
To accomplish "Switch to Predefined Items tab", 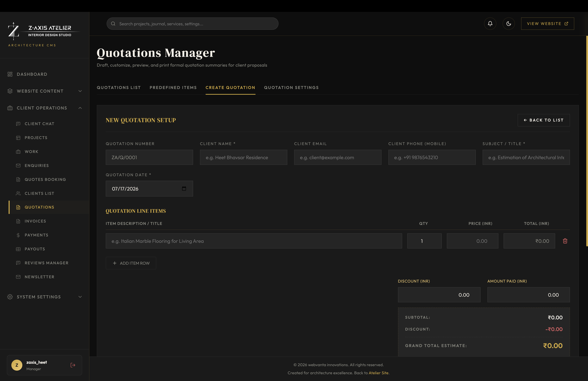I will (173, 88).
